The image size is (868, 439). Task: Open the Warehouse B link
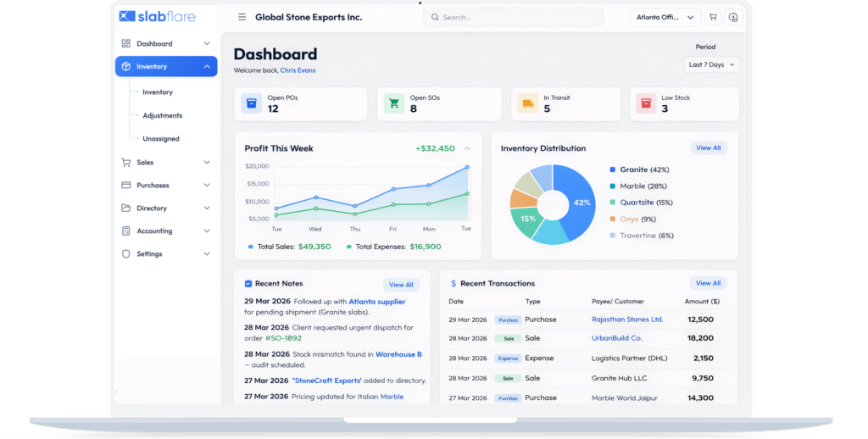click(398, 354)
